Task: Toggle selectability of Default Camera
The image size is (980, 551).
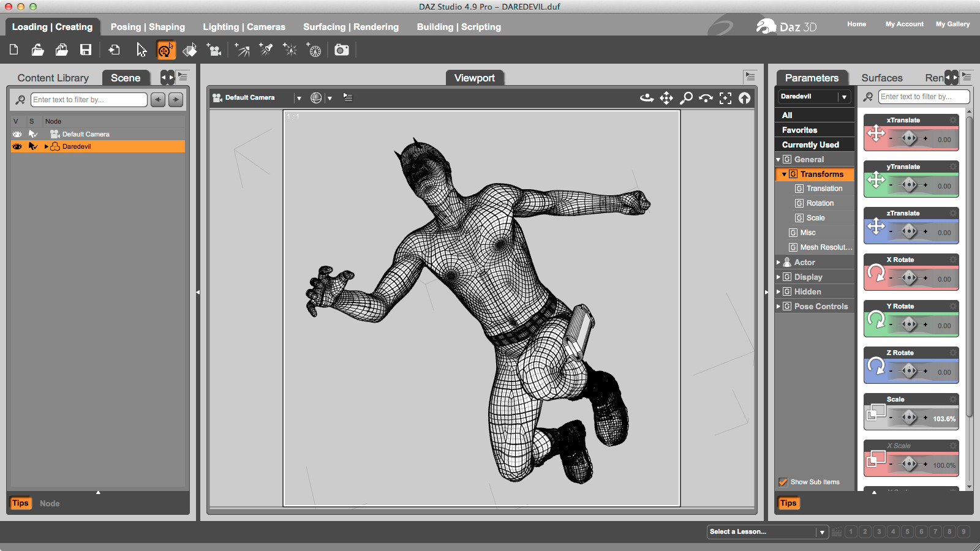Action: [33, 134]
